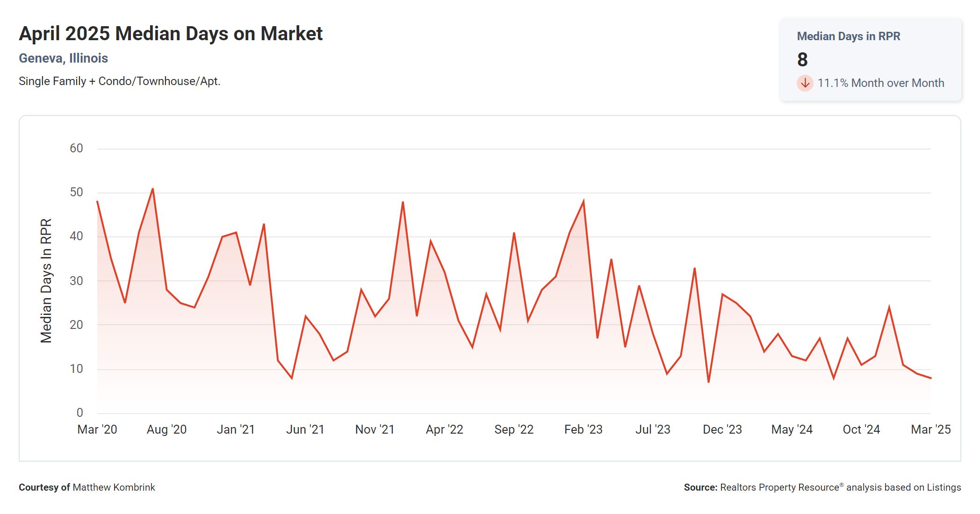The height and width of the screenshot is (514, 980).
Task: Click the Matthew Kombrink courtesy name
Action: [x=114, y=487]
